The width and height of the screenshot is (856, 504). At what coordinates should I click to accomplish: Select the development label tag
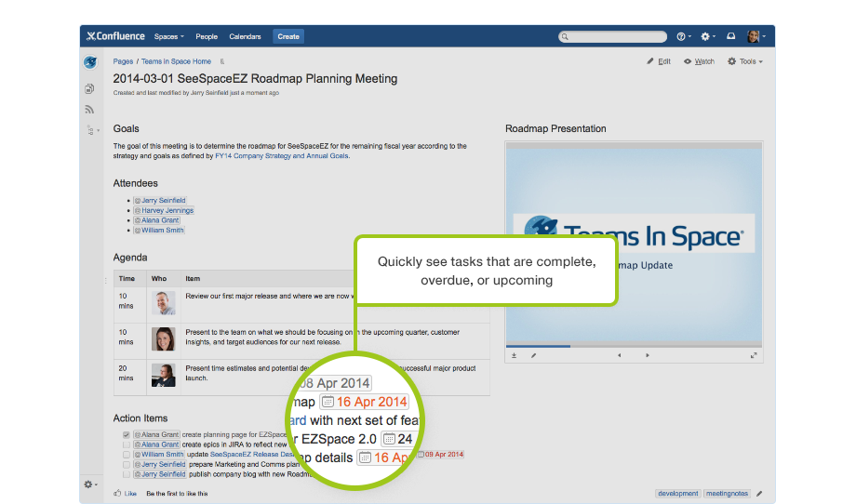coord(678,493)
